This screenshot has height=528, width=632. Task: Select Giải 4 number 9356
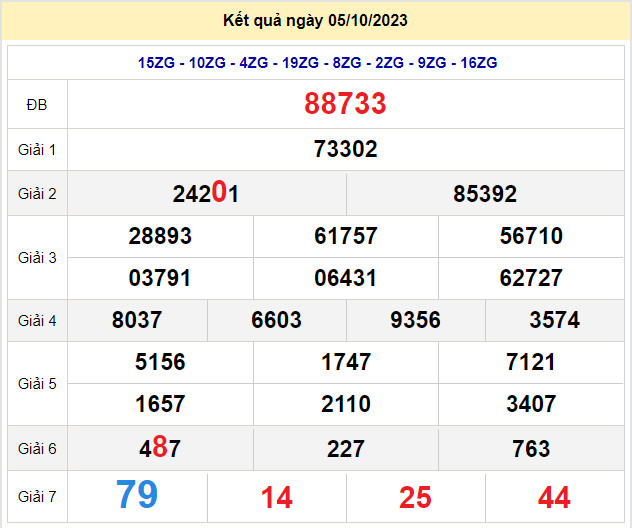click(x=415, y=320)
